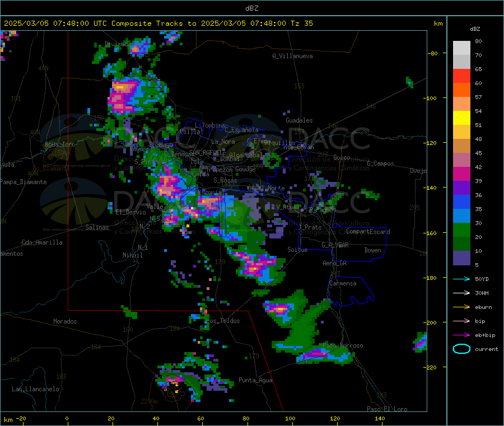Click the white 30HM track arrow legend
The image size is (504, 426).
pos(461,293)
